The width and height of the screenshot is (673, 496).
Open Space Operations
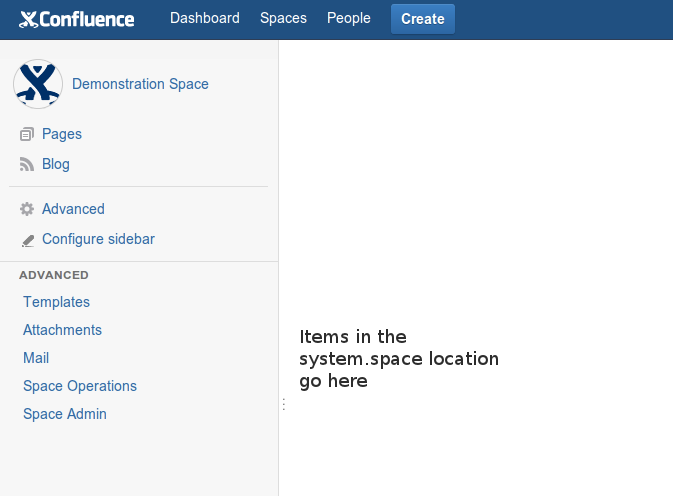[x=80, y=386]
